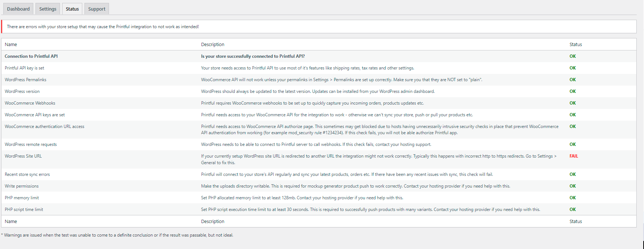Click the Recent store sync errors entry

(x=27, y=174)
